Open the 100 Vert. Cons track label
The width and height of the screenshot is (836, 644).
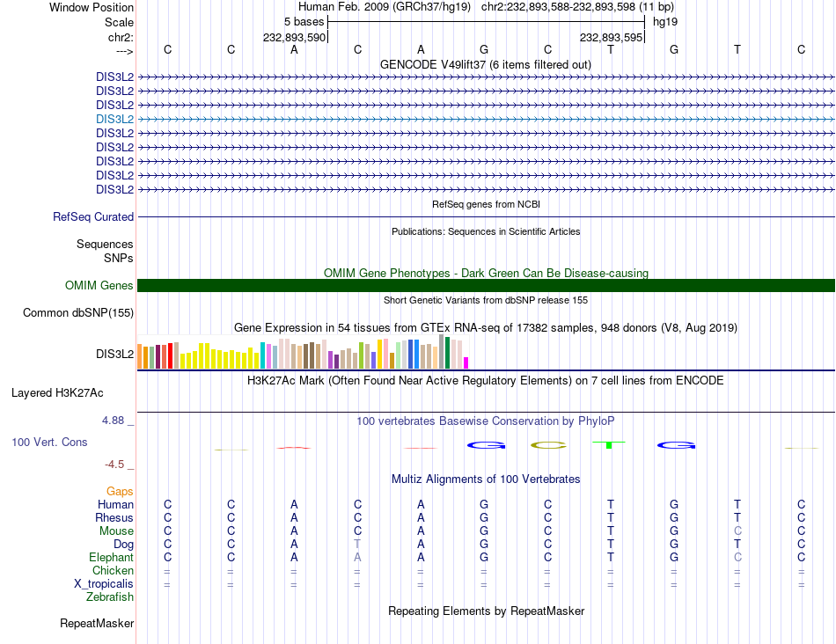pyautogui.click(x=49, y=442)
